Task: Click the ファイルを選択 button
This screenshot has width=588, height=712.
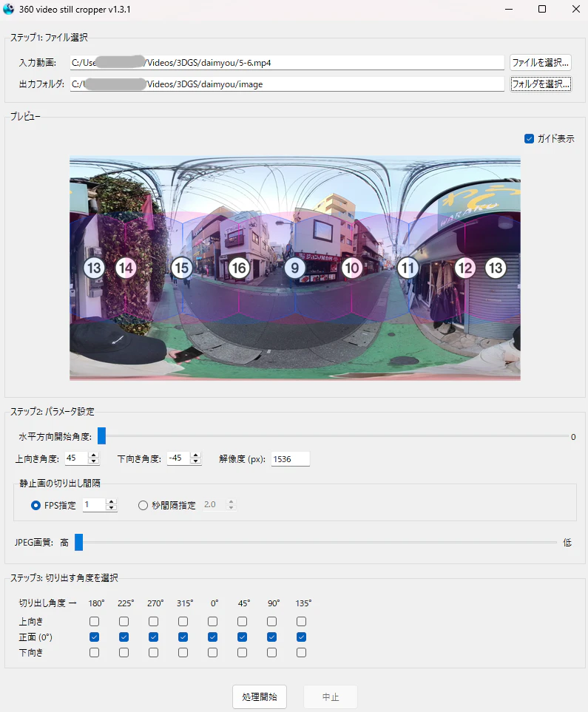Action: tap(540, 63)
